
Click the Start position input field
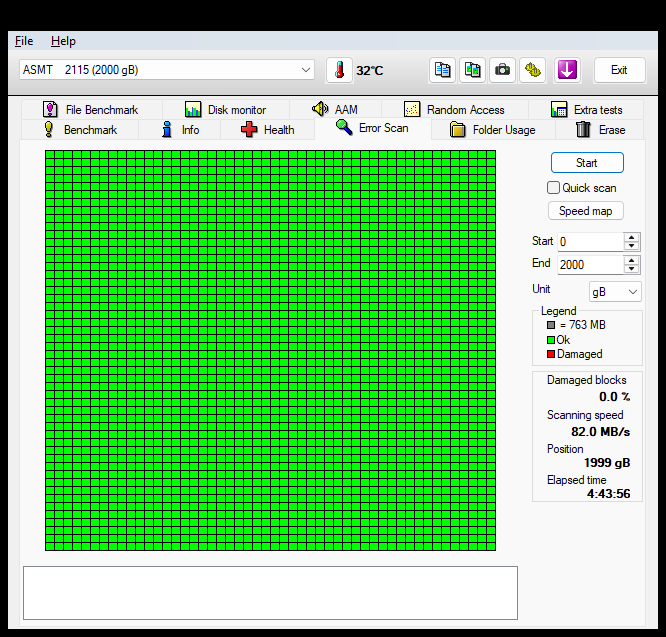tap(590, 242)
